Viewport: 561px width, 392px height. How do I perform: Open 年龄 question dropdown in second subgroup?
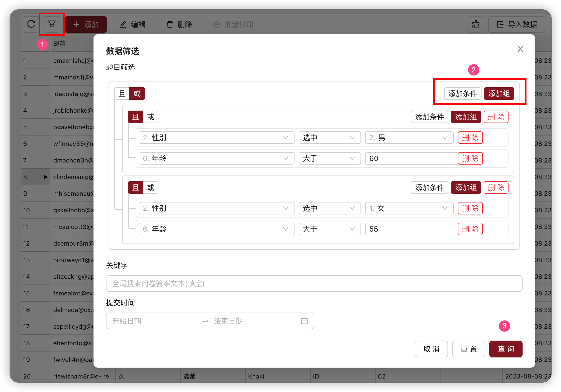coord(216,229)
